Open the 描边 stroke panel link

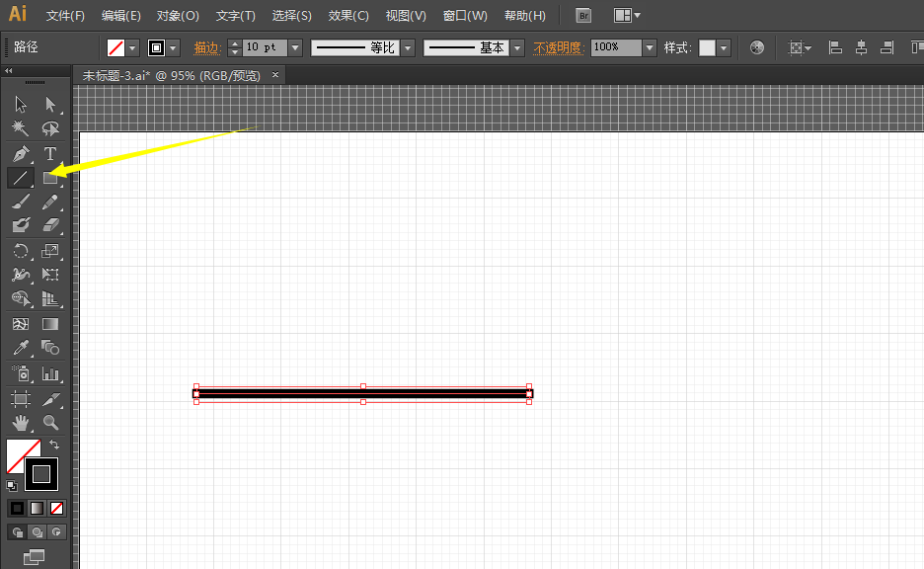click(x=207, y=47)
